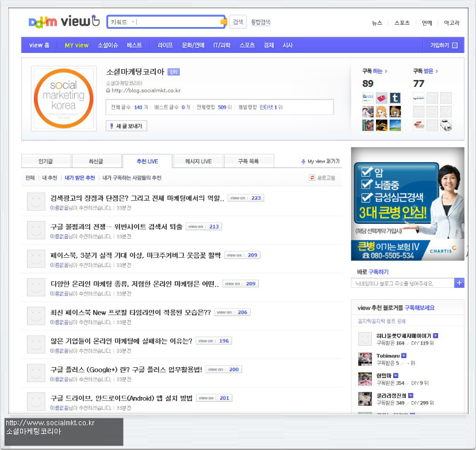Open article 구글 드라이브, 안드로이드 앱 설치 방법
Screen dimensions: 476x450
[121, 398]
